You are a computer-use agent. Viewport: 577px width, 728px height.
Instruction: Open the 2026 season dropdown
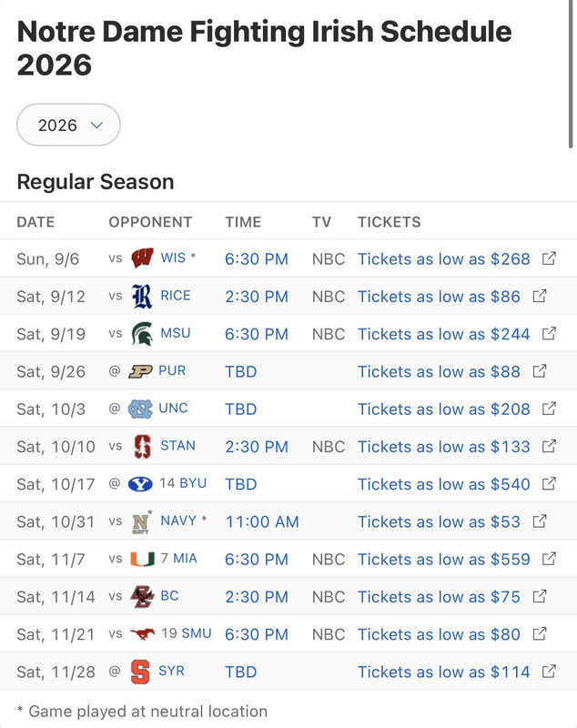pyautogui.click(x=68, y=125)
